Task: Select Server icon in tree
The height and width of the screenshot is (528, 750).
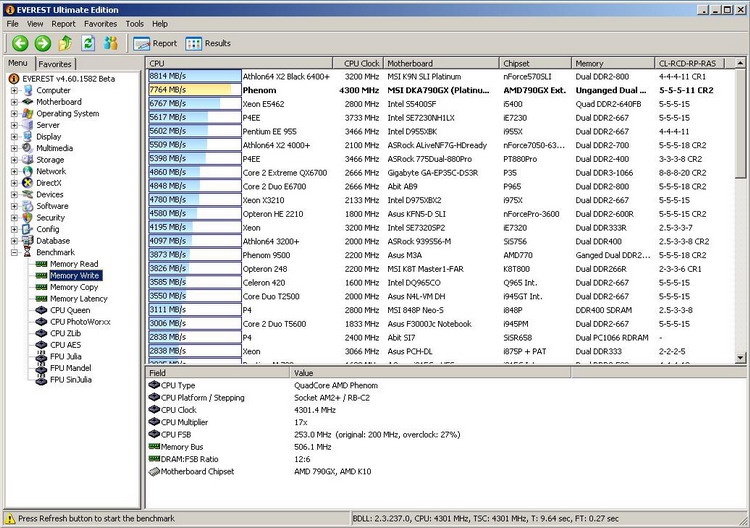Action: pos(28,125)
